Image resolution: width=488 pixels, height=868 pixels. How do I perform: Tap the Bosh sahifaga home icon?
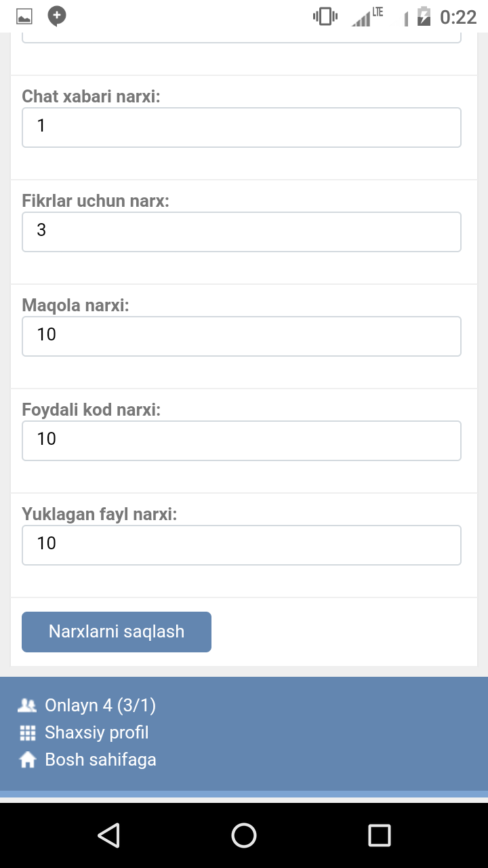27,760
